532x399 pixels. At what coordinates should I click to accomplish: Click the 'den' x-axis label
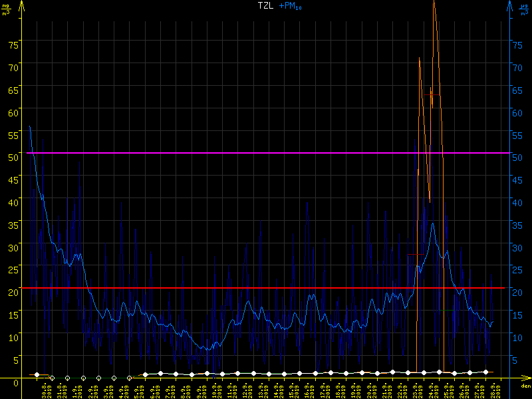[525, 386]
